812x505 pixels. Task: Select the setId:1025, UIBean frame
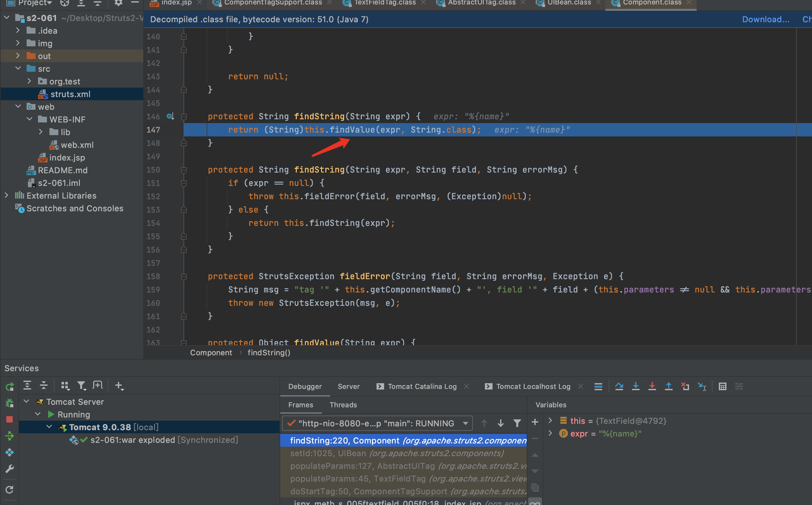[x=403, y=453]
